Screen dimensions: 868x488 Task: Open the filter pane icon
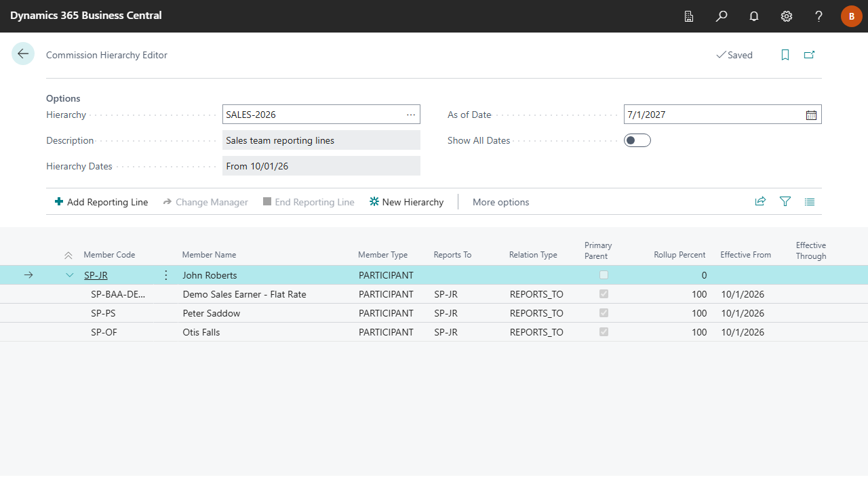pyautogui.click(x=785, y=202)
